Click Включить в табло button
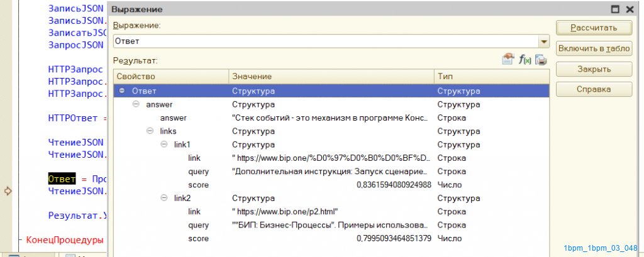Screen dimensions: 644x257 coord(594,48)
